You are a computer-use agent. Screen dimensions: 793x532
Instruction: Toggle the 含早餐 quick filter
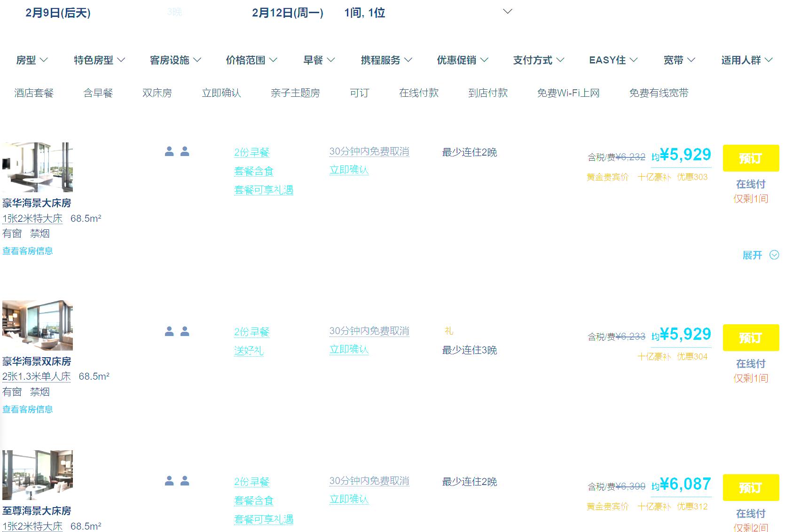tap(98, 93)
